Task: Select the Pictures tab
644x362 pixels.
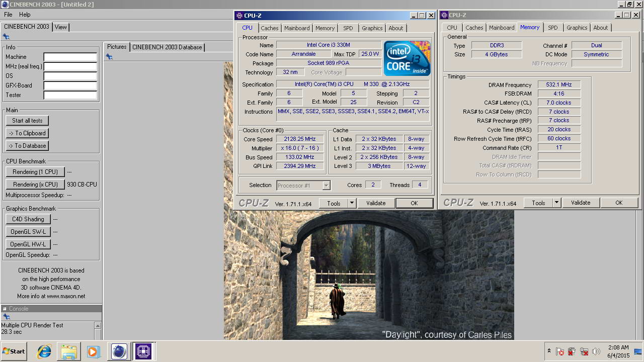Action: [x=117, y=47]
